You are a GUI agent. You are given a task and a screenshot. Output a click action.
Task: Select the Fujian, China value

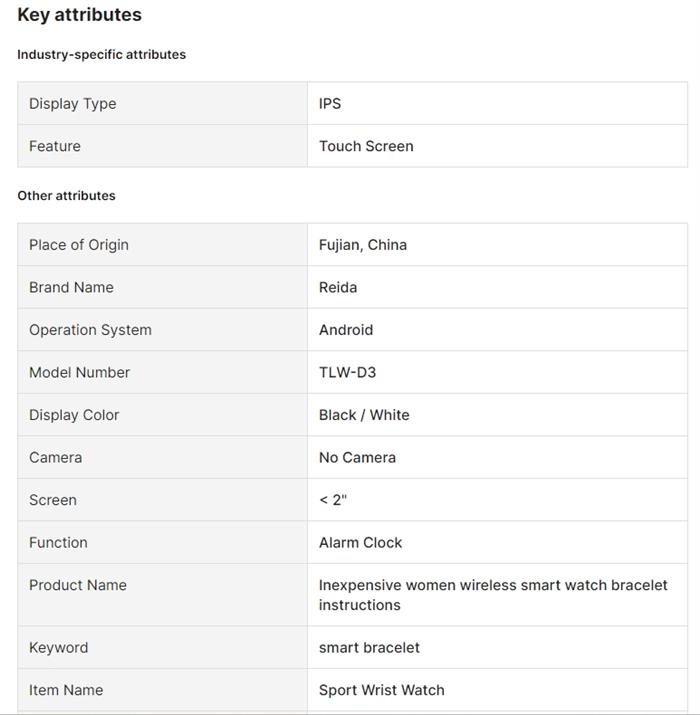363,245
